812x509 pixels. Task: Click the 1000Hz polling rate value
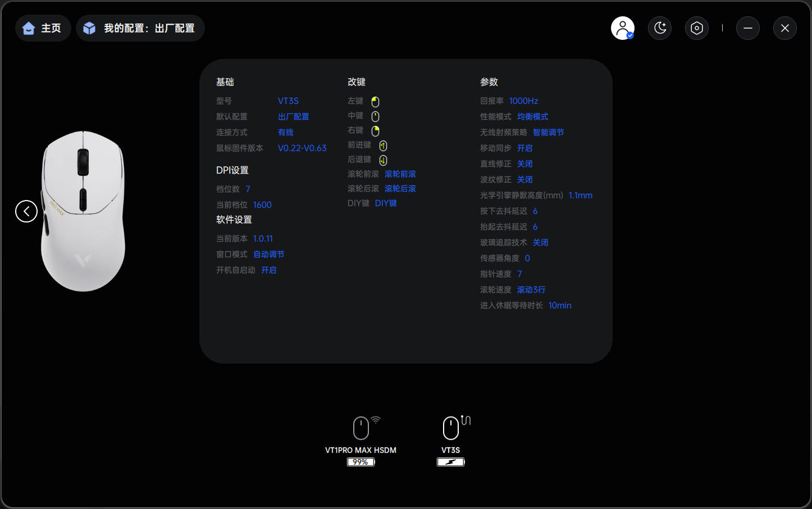[x=524, y=101]
